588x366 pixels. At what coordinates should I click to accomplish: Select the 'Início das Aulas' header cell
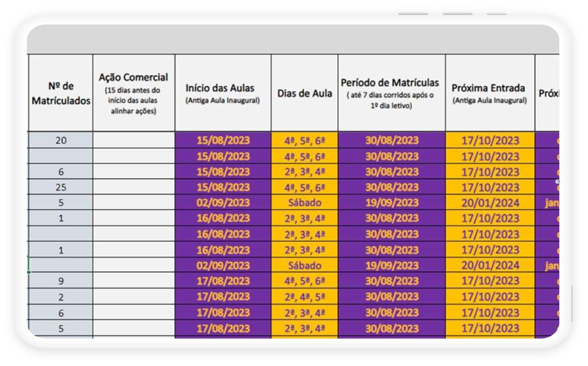click(223, 93)
